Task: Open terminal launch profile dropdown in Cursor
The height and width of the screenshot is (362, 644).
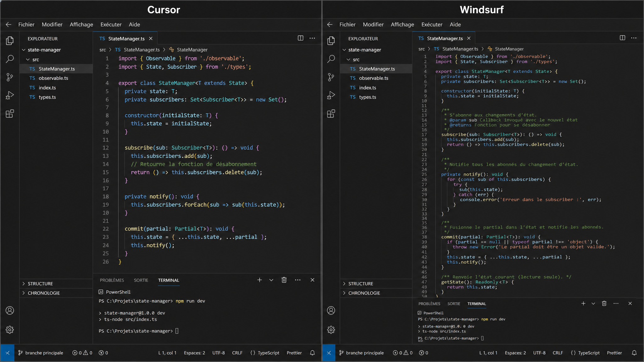Action: pyautogui.click(x=271, y=280)
